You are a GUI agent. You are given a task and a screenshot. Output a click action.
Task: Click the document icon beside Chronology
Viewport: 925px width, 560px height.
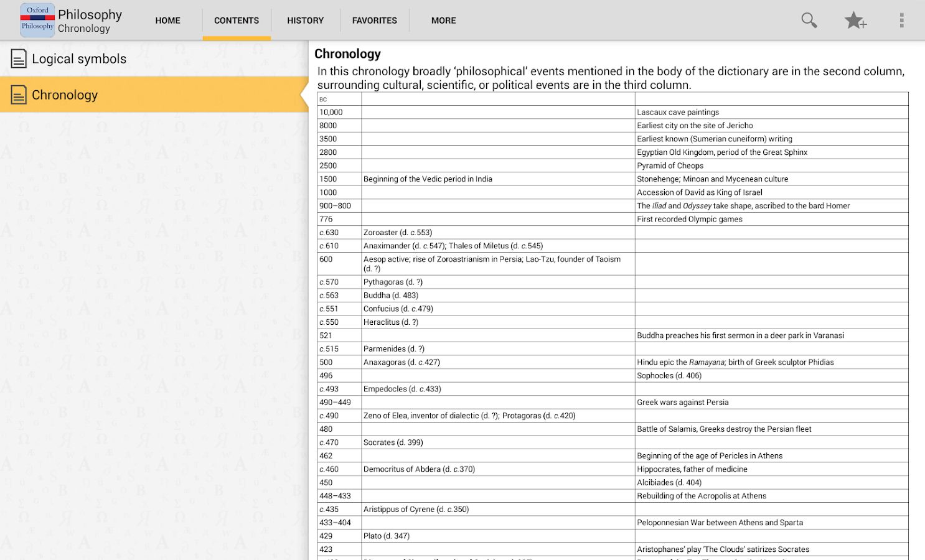coord(17,95)
